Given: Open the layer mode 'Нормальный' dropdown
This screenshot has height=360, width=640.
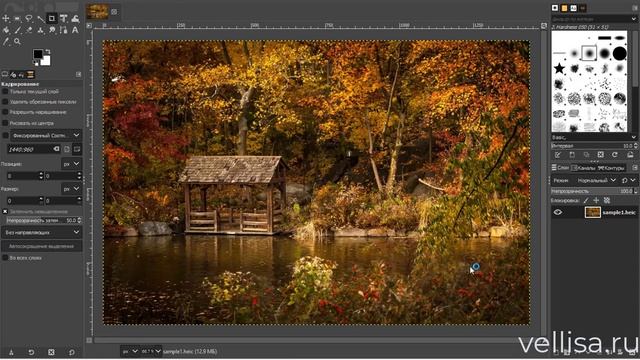Looking at the screenshot, I should coord(596,180).
